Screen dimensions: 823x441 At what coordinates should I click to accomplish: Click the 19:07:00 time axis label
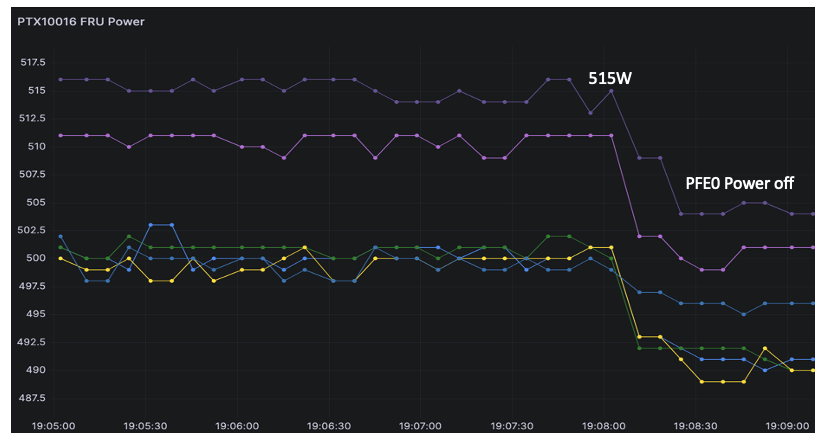pos(420,426)
